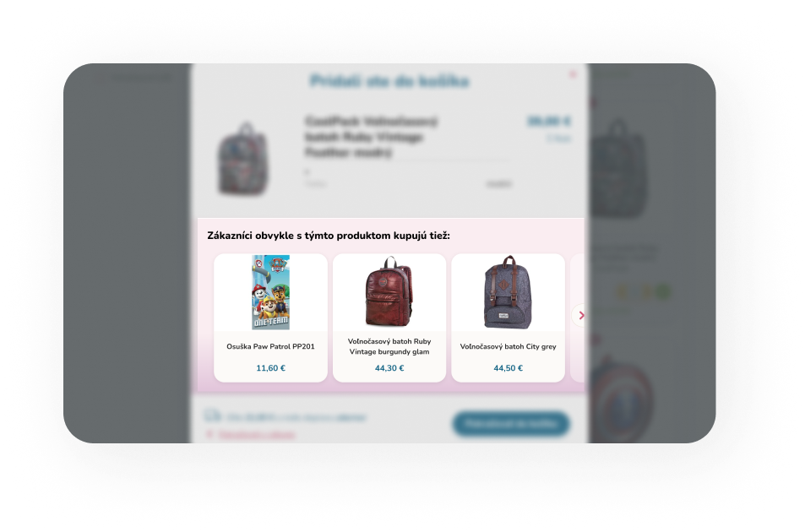
Task: Close the added-to-cart popup with pink X
Action: (x=573, y=74)
